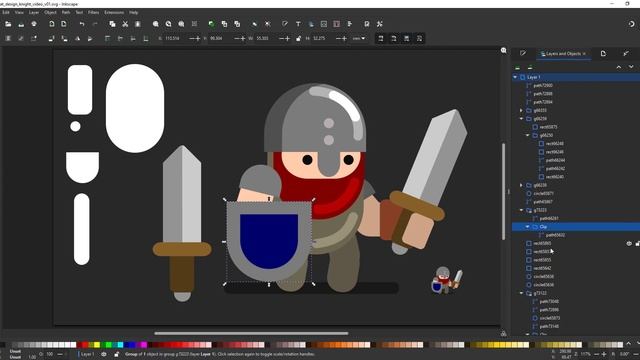
Task: Open the Text and Font dialog icon
Action: [298, 24]
